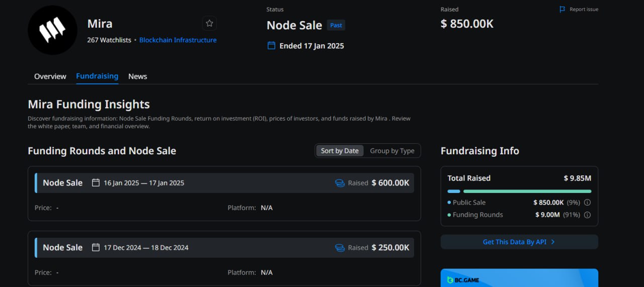This screenshot has height=287, width=644.
Task: Click the $ 9.00M funding rounds value
Action: click(548, 215)
